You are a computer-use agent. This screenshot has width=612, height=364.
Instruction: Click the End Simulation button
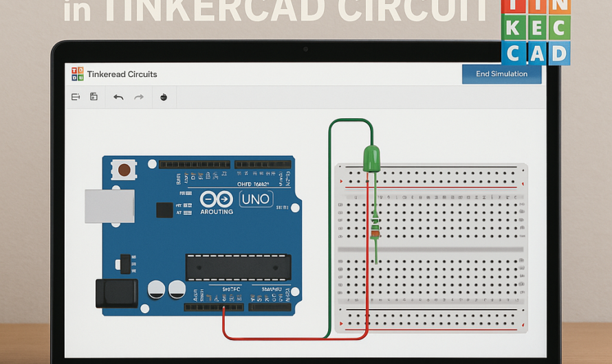(501, 74)
